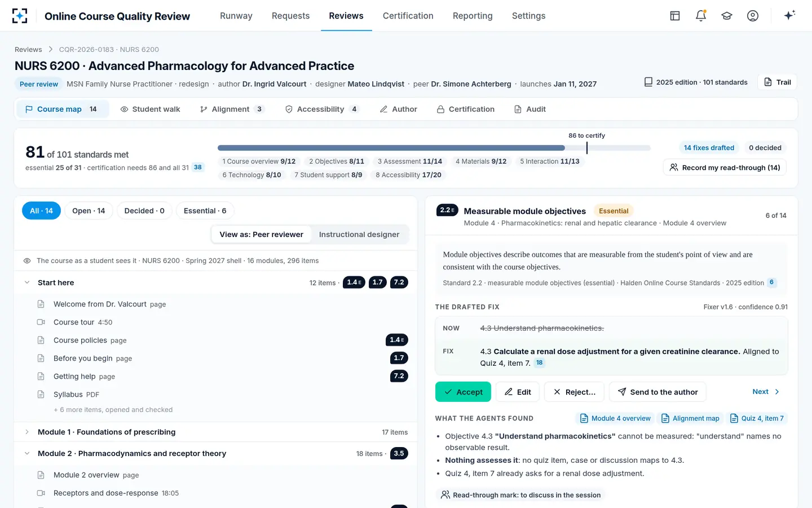
Task: Filter by All · 14
Action: coord(41,211)
